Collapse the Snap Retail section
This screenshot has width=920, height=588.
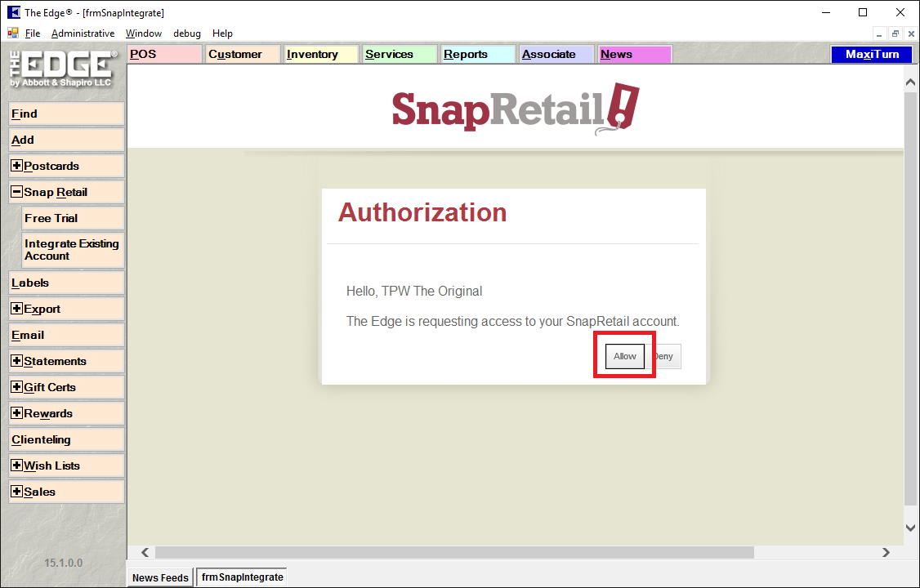(x=17, y=192)
